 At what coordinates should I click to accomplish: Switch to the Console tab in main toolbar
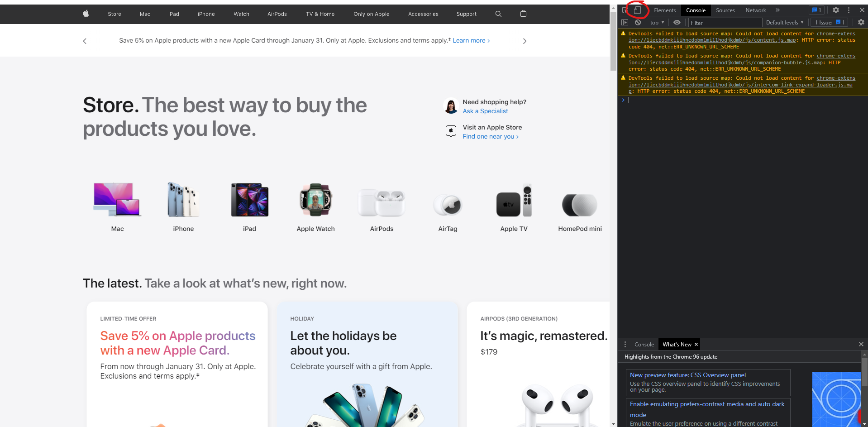[696, 10]
